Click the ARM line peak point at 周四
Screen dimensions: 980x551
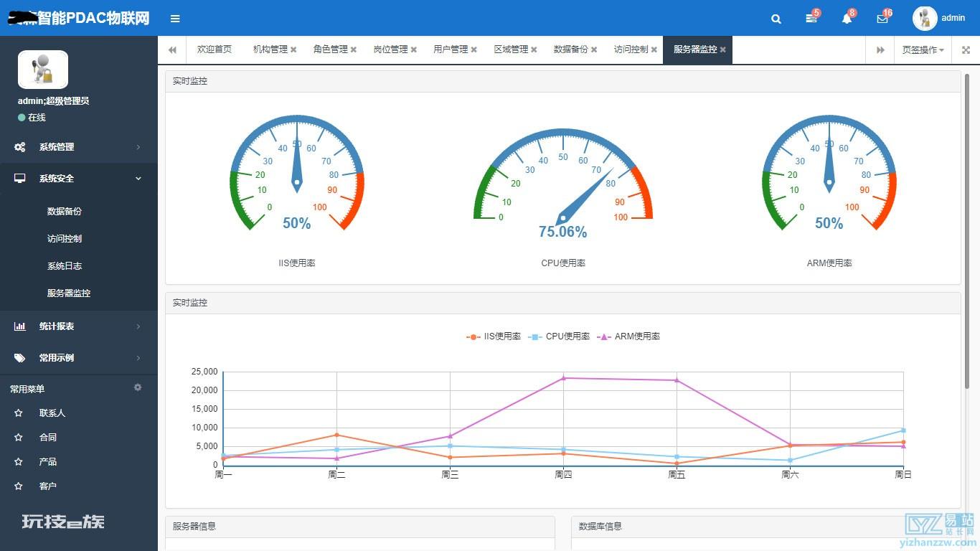[563, 378]
